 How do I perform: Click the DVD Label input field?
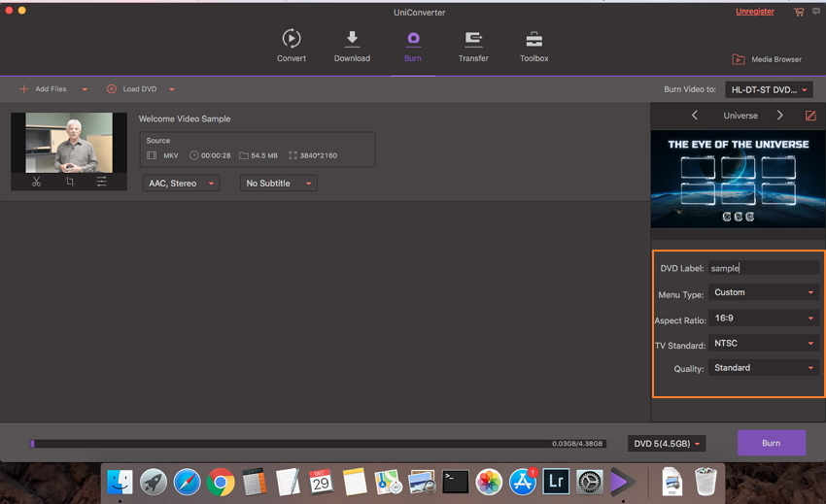pos(764,268)
